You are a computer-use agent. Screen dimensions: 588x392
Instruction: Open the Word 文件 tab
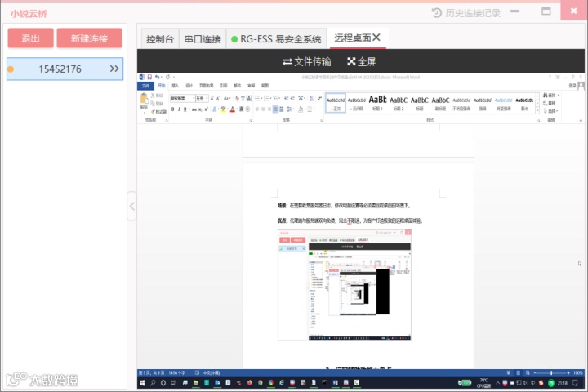[x=145, y=86]
